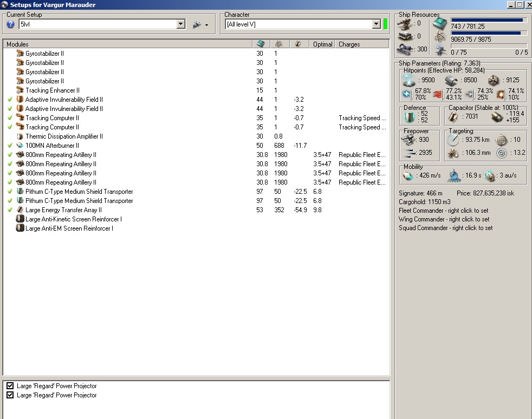Toggle active checkmark on 100MN Afterburner II
Viewport: 532px width, 419px height.
coord(10,146)
